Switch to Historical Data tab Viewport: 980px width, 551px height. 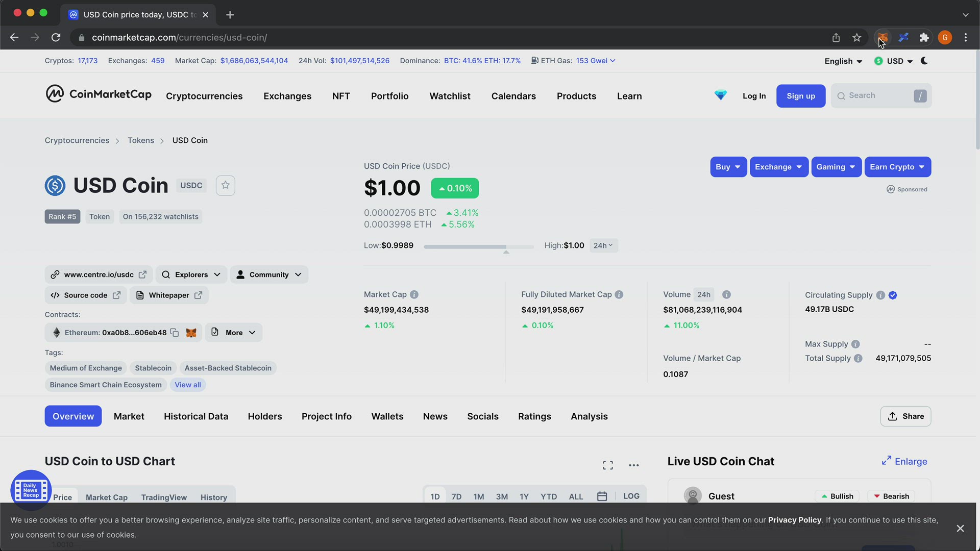196,416
